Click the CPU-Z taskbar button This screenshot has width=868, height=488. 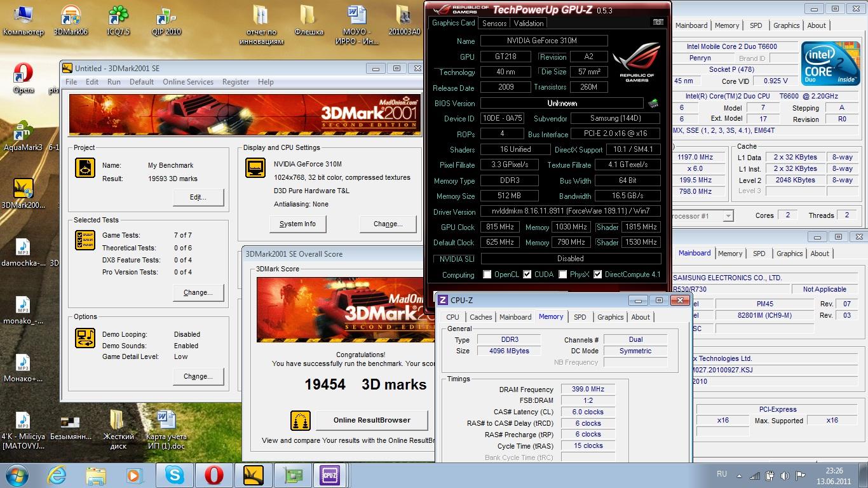coord(330,475)
